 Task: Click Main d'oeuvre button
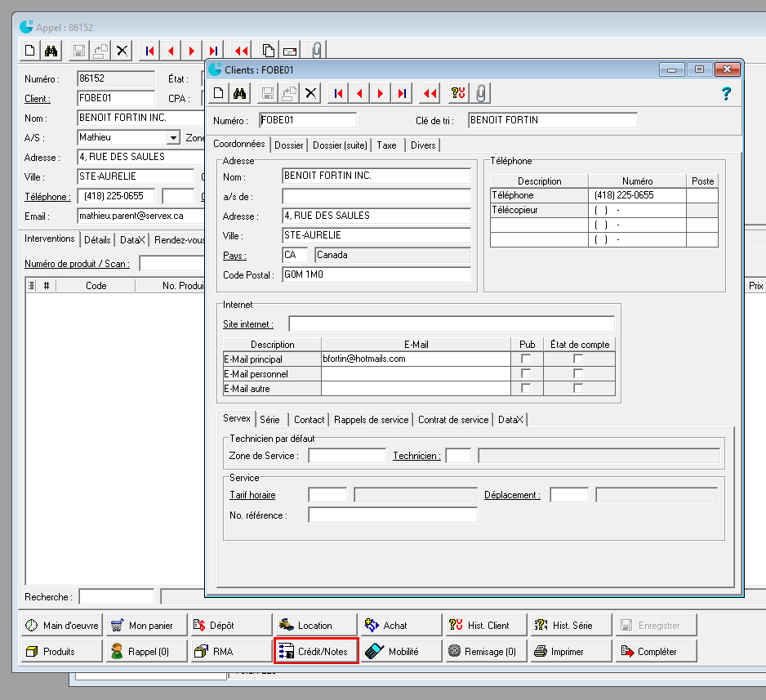point(61,625)
